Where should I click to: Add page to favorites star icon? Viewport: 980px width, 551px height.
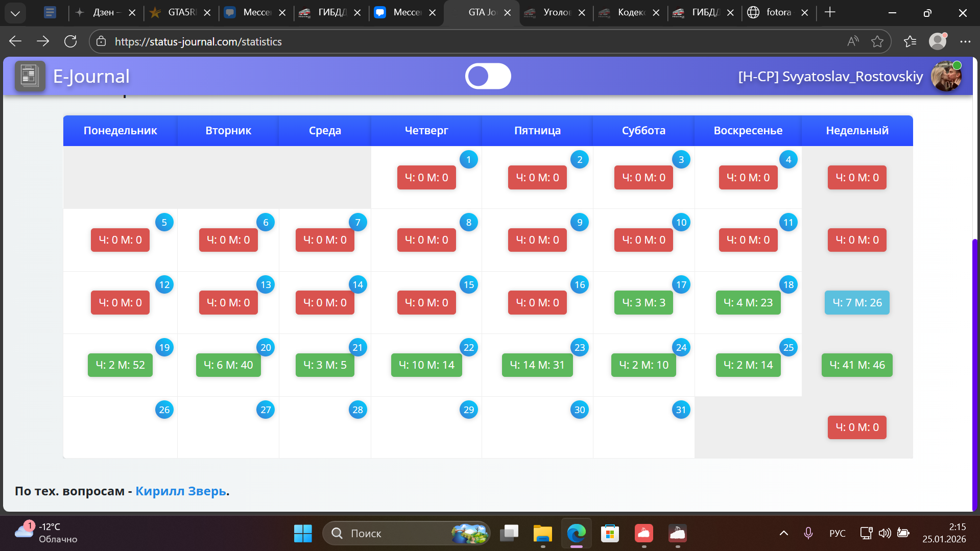877,41
